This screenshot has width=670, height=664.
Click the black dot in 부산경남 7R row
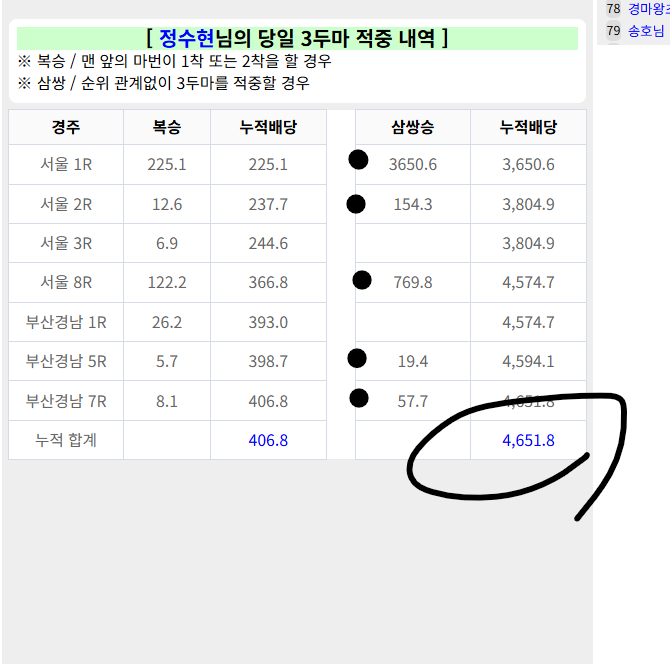(x=359, y=398)
